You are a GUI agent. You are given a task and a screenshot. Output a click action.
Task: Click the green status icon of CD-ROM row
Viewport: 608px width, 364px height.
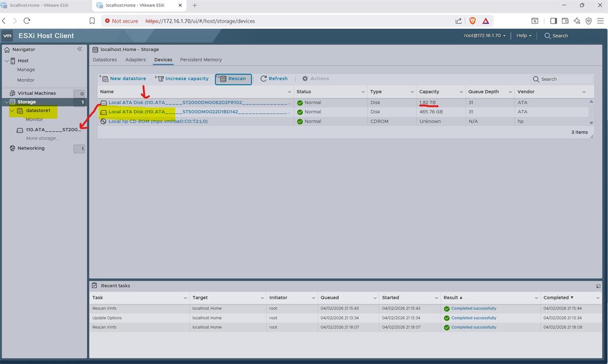click(x=300, y=122)
